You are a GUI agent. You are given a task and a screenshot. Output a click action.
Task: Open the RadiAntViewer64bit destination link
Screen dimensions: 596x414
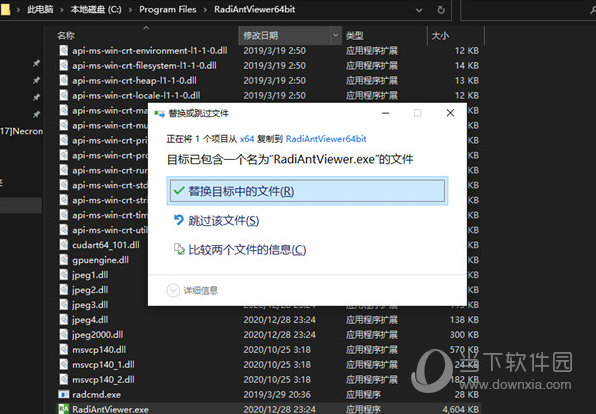tap(326, 139)
